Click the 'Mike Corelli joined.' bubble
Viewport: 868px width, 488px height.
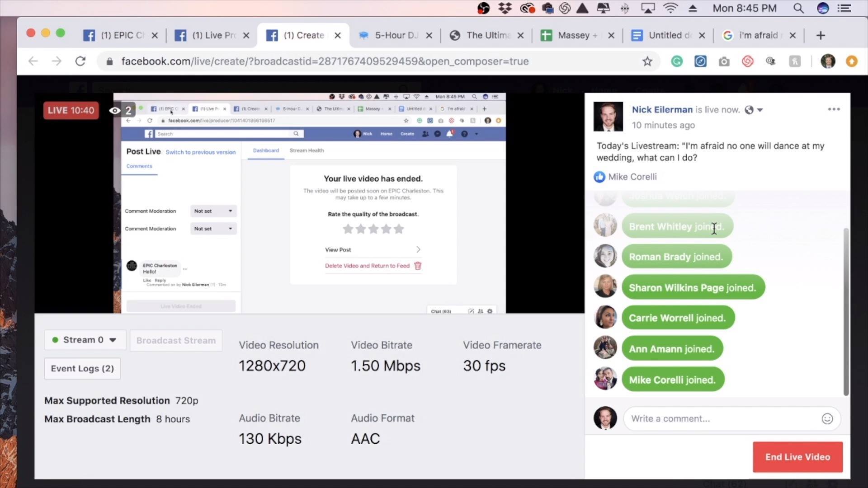[673, 380]
